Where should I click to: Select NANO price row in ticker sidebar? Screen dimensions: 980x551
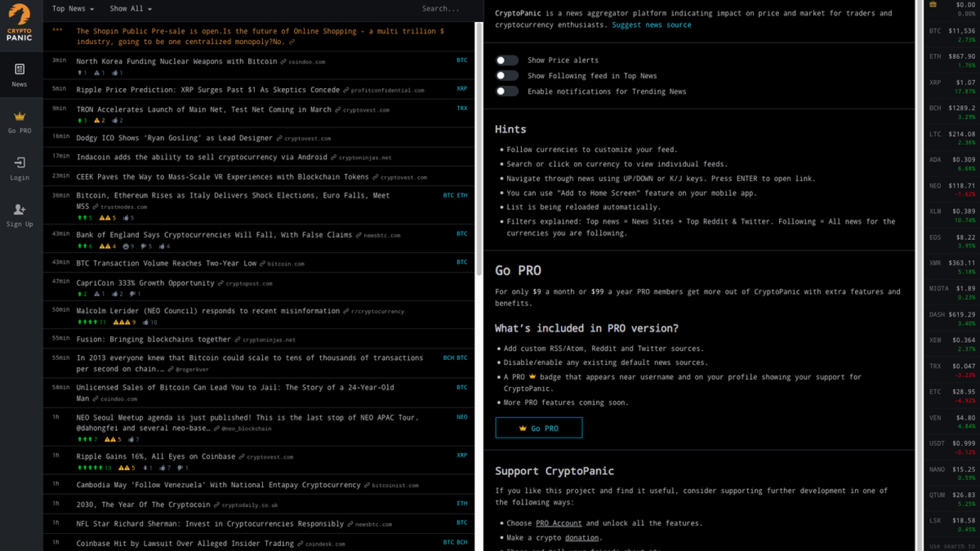coord(952,473)
